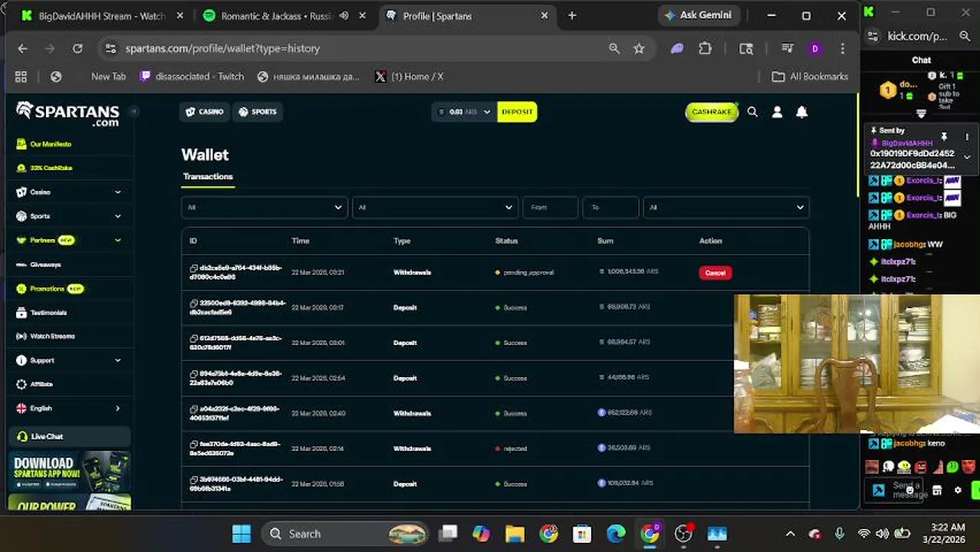This screenshot has width=980, height=552.
Task: Open Windows Start menu
Action: [242, 534]
